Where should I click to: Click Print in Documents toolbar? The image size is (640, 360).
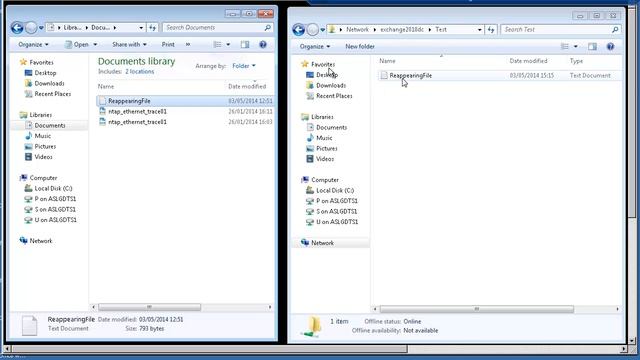(x=168, y=44)
